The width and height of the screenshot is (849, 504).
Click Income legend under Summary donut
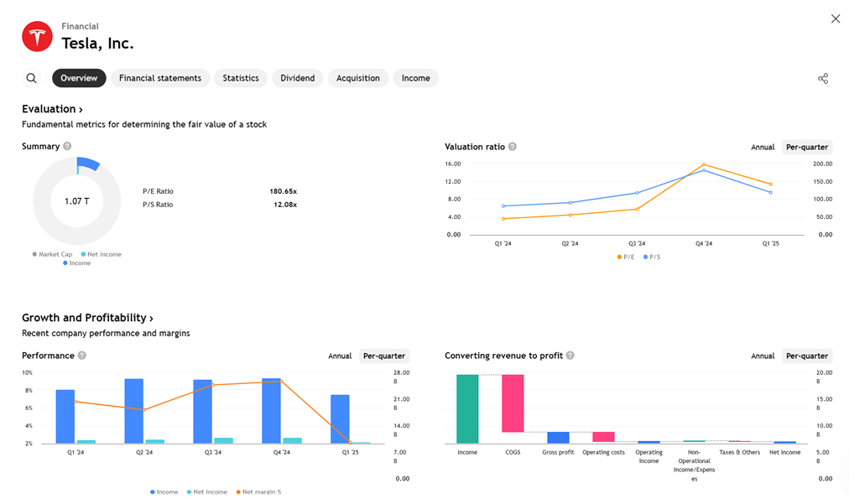pyautogui.click(x=77, y=263)
